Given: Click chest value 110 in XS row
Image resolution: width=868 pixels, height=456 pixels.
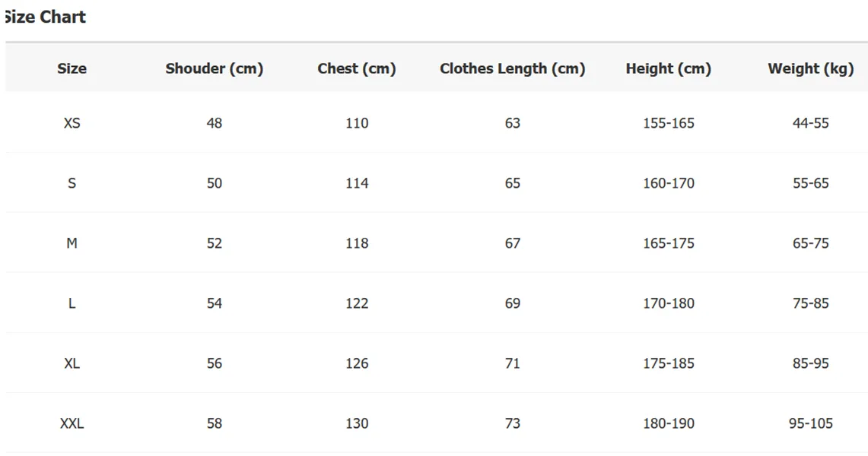Looking at the screenshot, I should pyautogui.click(x=357, y=123).
